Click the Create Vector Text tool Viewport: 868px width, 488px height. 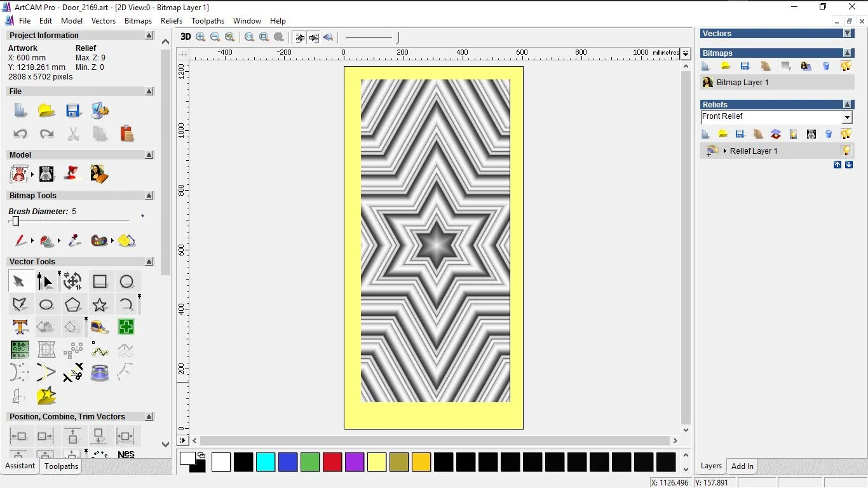[x=20, y=327]
